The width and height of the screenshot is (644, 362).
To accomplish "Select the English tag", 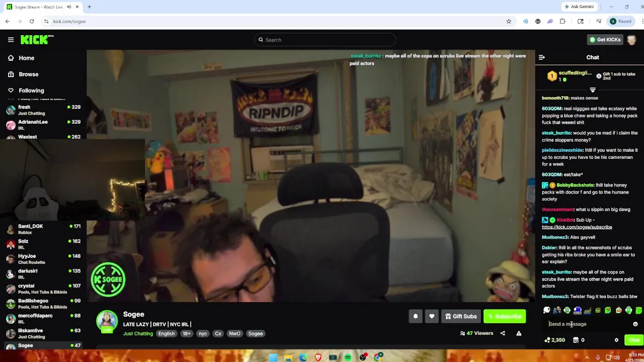I will [x=166, y=334].
